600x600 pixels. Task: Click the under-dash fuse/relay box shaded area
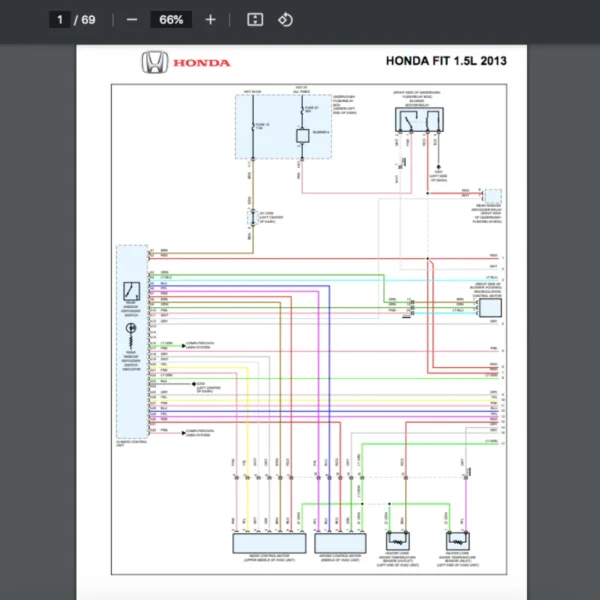click(273, 128)
